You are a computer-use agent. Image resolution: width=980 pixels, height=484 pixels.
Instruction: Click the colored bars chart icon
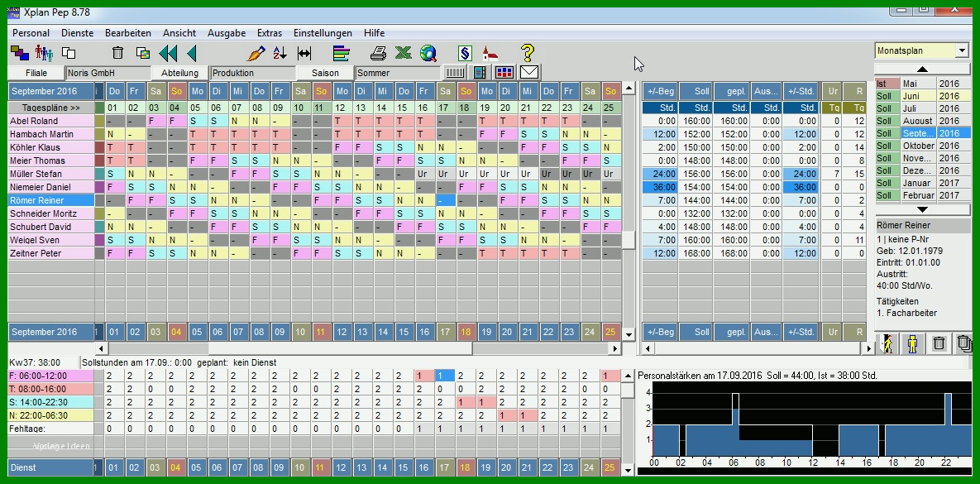[x=342, y=53]
